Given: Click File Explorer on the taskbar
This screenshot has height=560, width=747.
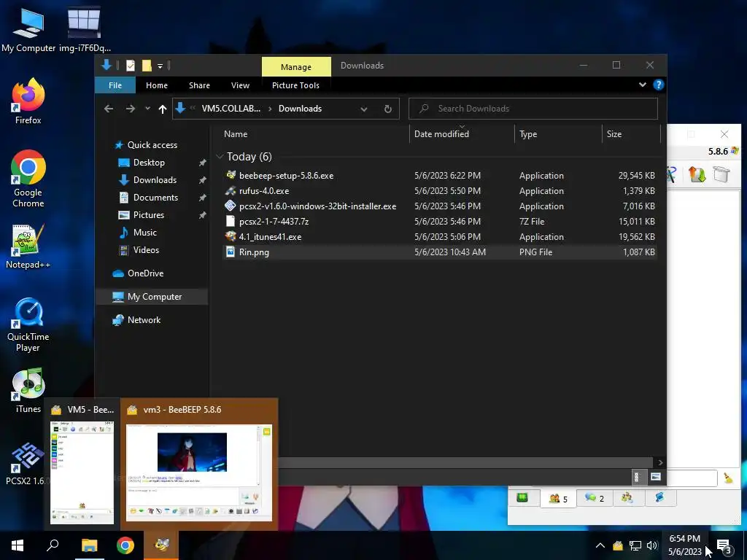Looking at the screenshot, I should tap(89, 545).
